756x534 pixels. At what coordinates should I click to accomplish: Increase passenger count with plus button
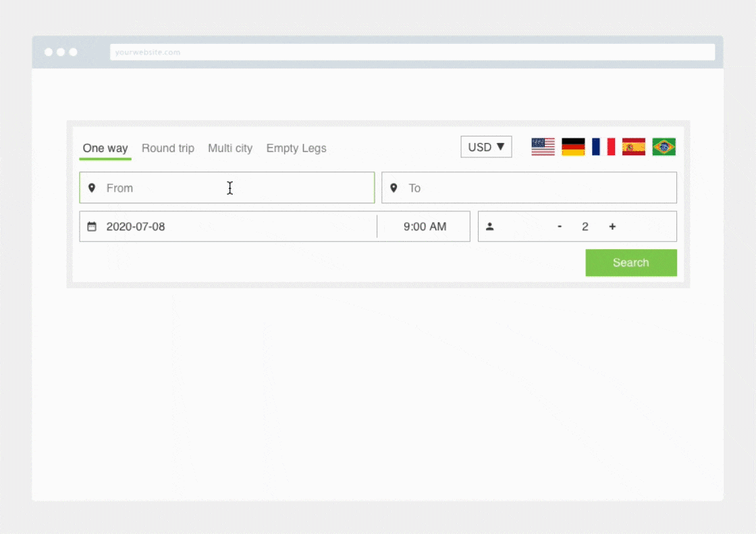[612, 227]
